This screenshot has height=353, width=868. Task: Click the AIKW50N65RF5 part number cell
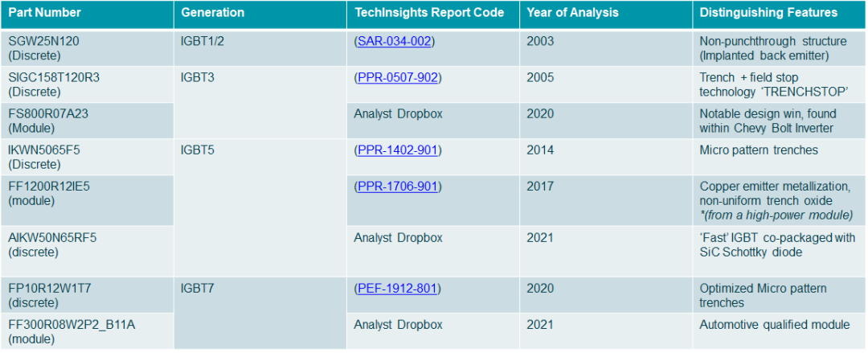[x=53, y=244]
